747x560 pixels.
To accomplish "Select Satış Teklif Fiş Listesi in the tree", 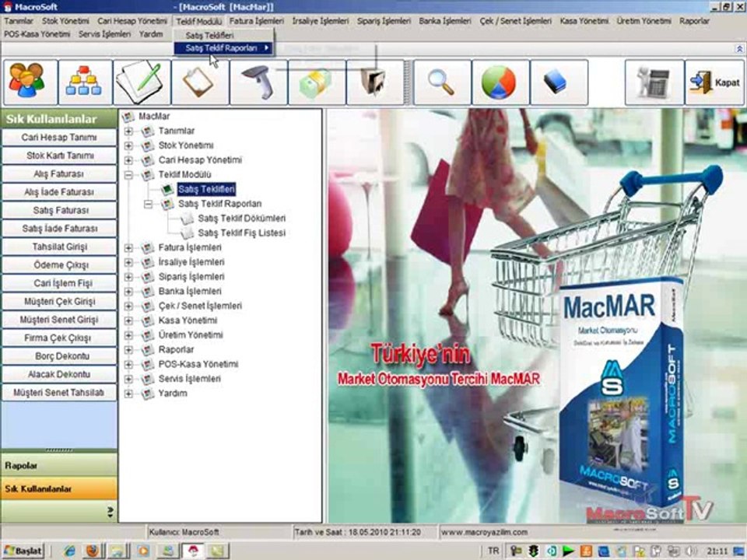I will click(x=241, y=233).
